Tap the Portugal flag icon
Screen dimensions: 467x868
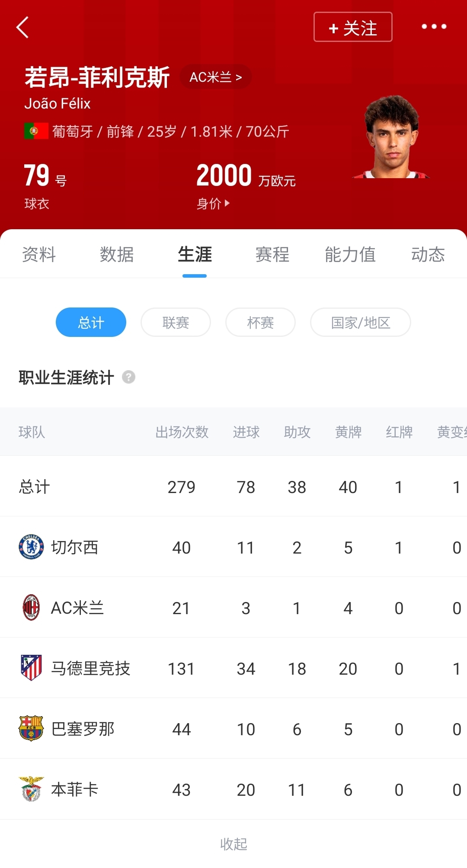click(x=36, y=131)
